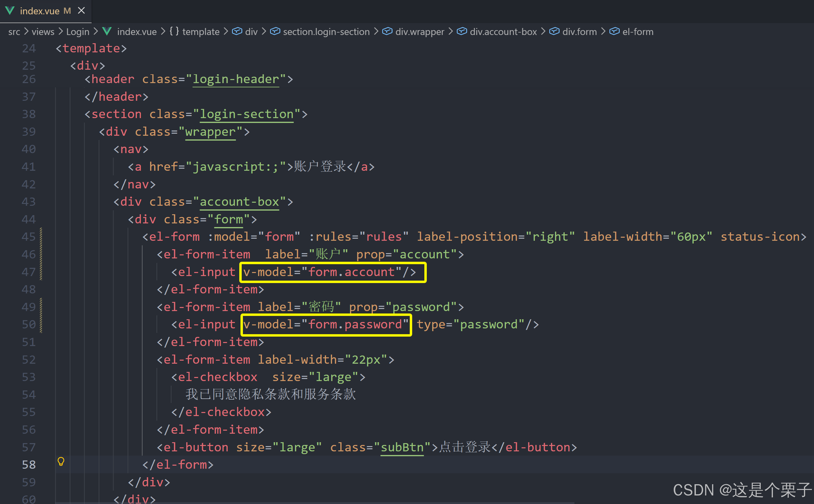Click the lightbulb quick-fix icon
Viewport: 814px width, 504px height.
pos(61,461)
